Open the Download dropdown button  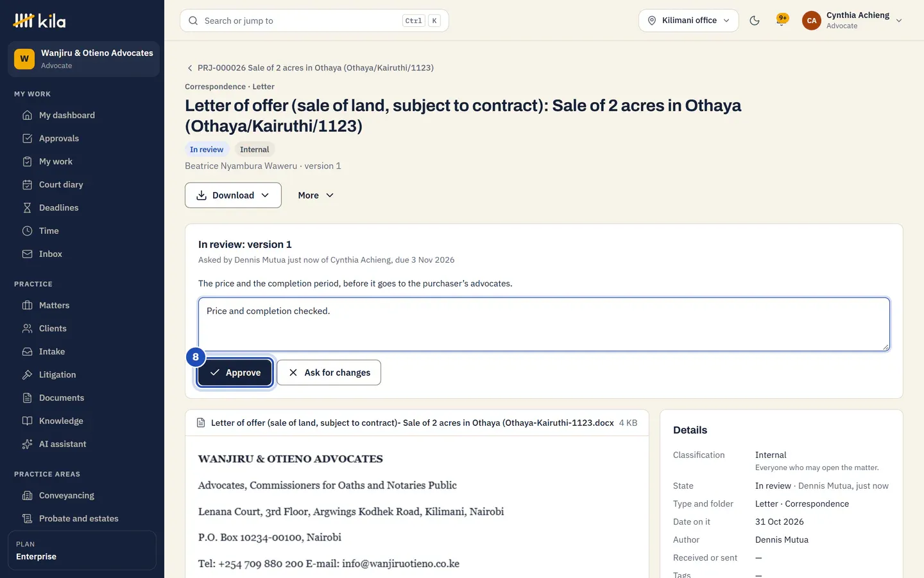233,195
